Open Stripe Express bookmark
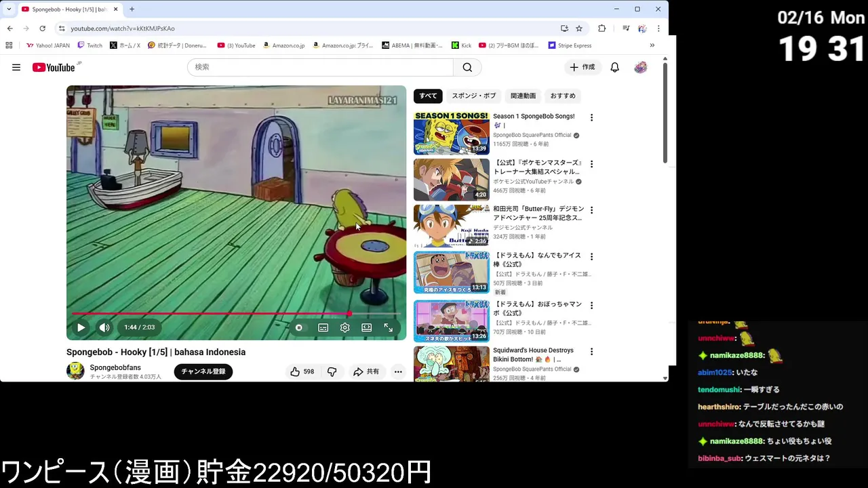Viewport: 868px width, 488px height. [x=570, y=45]
